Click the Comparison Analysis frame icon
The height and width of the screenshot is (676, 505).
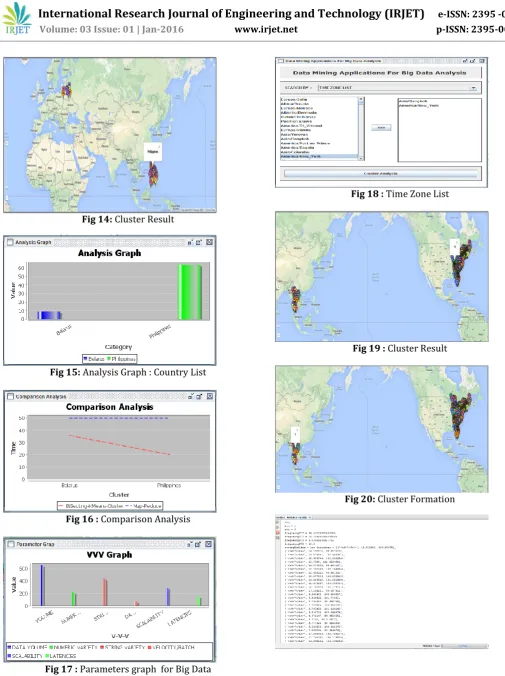click(10, 397)
